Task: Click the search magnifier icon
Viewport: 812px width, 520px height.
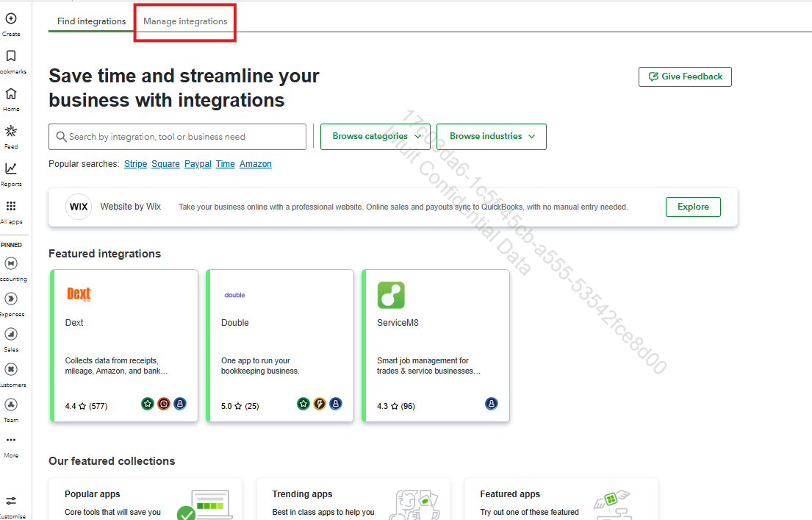Action: pyautogui.click(x=61, y=137)
